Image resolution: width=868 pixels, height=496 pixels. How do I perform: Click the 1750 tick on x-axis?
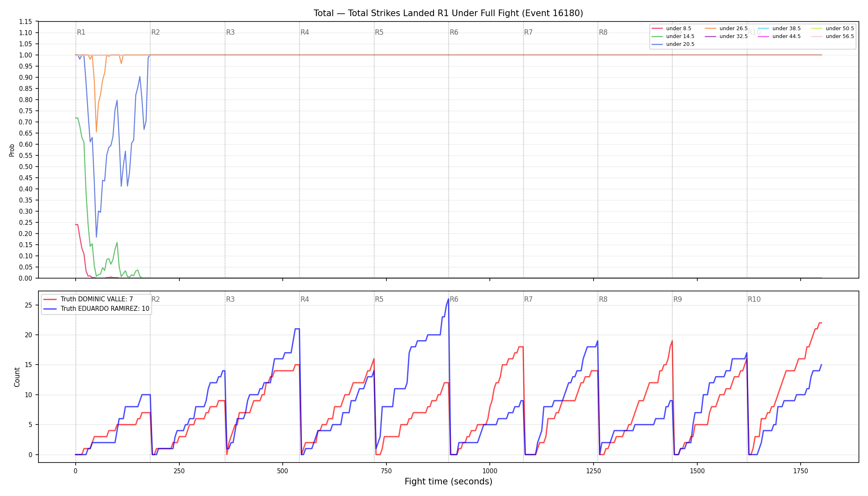(801, 471)
